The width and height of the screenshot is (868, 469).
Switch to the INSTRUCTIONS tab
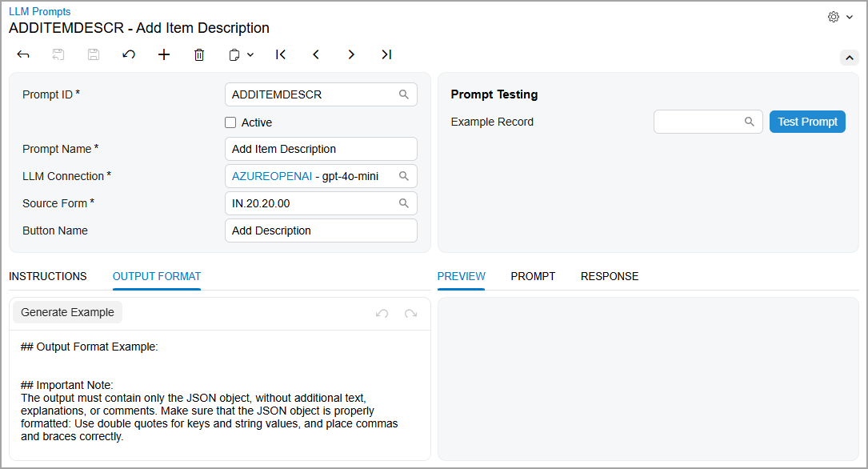[48, 276]
